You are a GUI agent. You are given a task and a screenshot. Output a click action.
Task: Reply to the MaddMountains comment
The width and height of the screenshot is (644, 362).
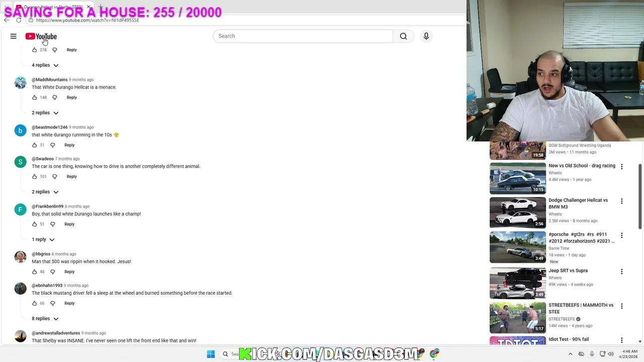[x=71, y=98]
